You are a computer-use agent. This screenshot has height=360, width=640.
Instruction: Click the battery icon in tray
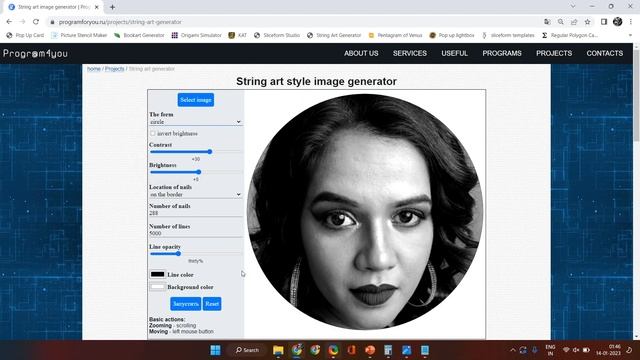tap(586, 350)
